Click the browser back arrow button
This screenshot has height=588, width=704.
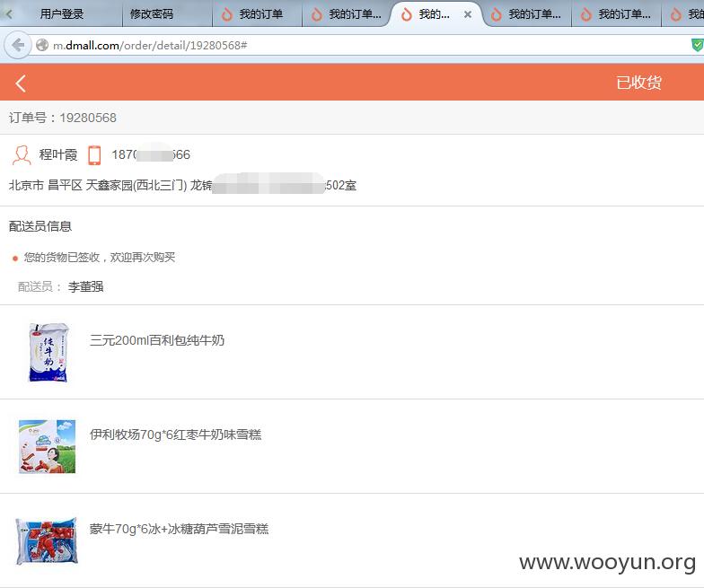[x=18, y=45]
